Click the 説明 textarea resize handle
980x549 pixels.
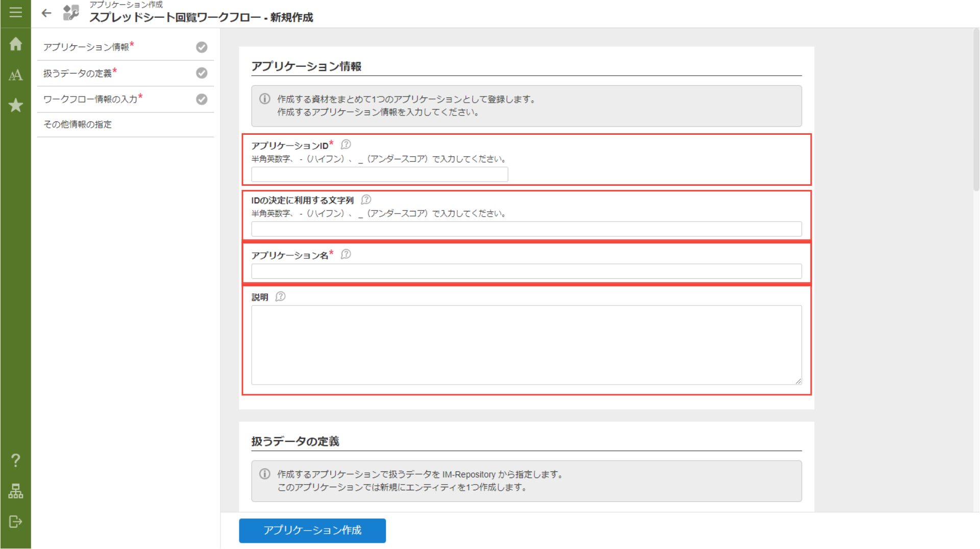click(798, 381)
